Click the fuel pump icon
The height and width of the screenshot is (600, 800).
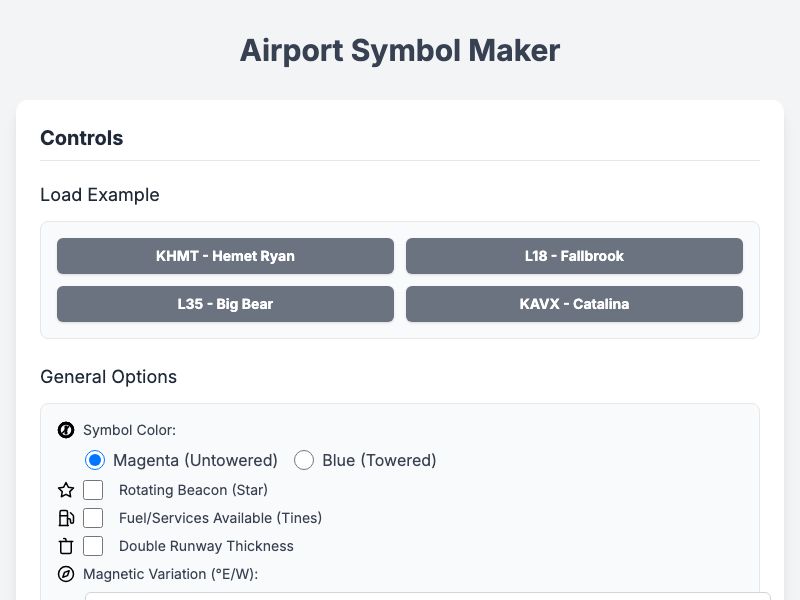65,518
